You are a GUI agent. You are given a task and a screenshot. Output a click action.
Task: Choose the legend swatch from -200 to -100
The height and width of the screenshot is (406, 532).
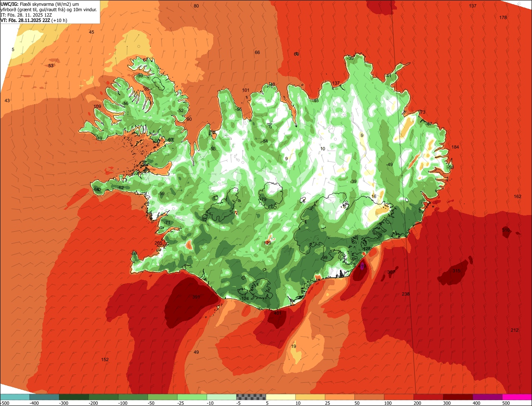103,397
